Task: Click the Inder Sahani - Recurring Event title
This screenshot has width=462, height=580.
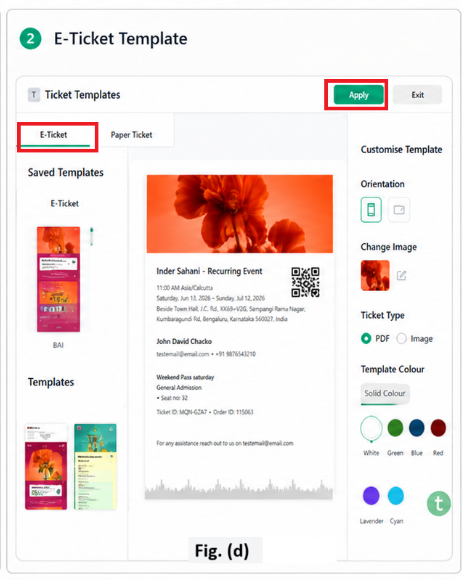Action: [x=209, y=271]
